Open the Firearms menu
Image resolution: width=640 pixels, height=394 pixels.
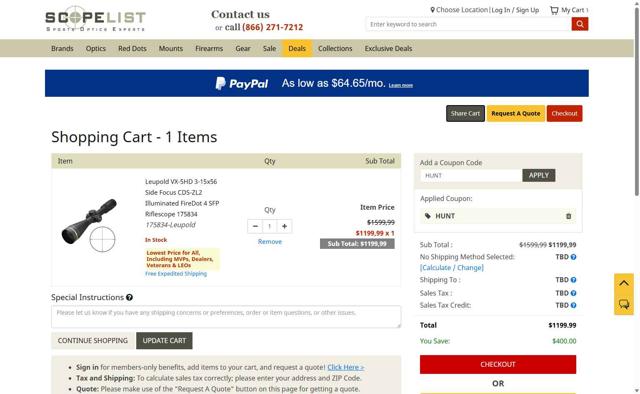[209, 48]
